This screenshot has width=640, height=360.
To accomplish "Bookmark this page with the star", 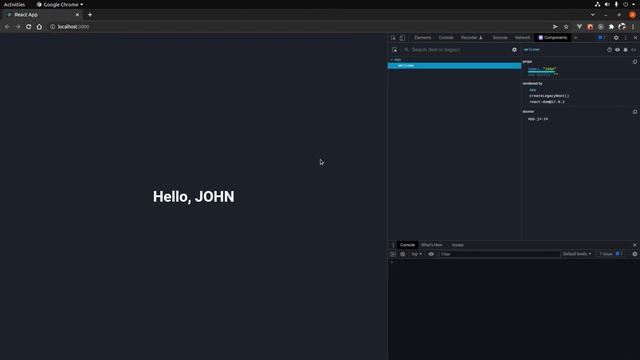I will click(566, 27).
